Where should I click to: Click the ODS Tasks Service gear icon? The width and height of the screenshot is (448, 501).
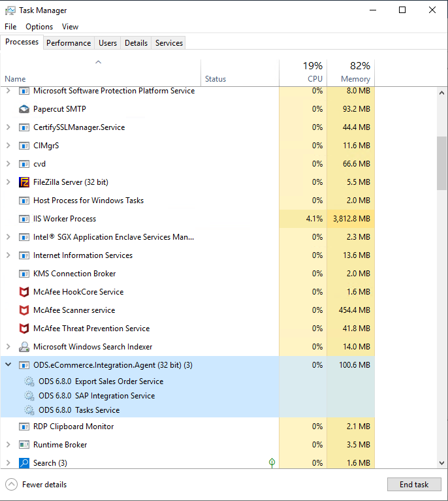[29, 410]
